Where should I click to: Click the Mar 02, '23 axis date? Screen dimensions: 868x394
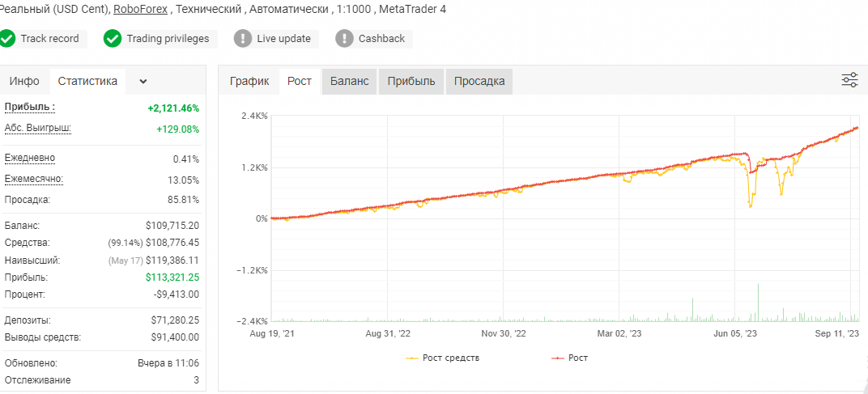[x=619, y=333]
